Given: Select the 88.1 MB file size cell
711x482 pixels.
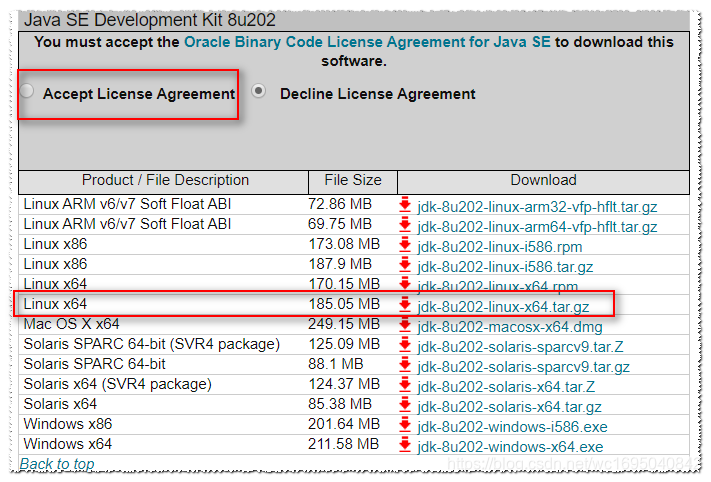Looking at the screenshot, I should point(336,364).
